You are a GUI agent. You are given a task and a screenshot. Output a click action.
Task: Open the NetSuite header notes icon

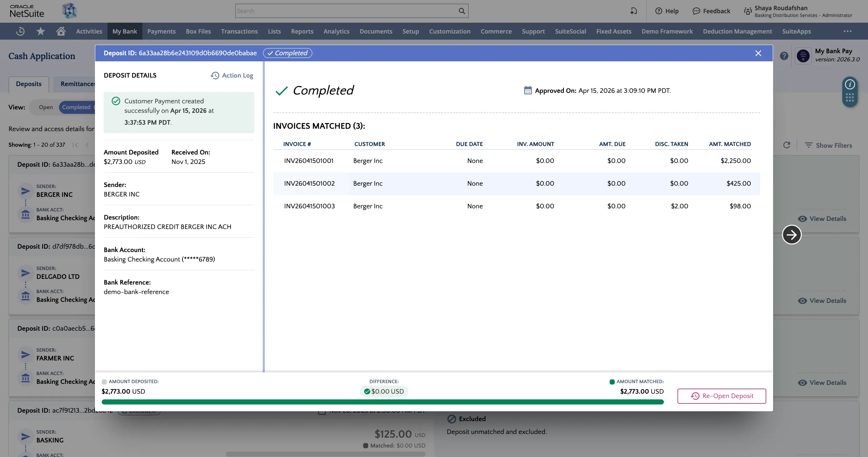point(633,11)
